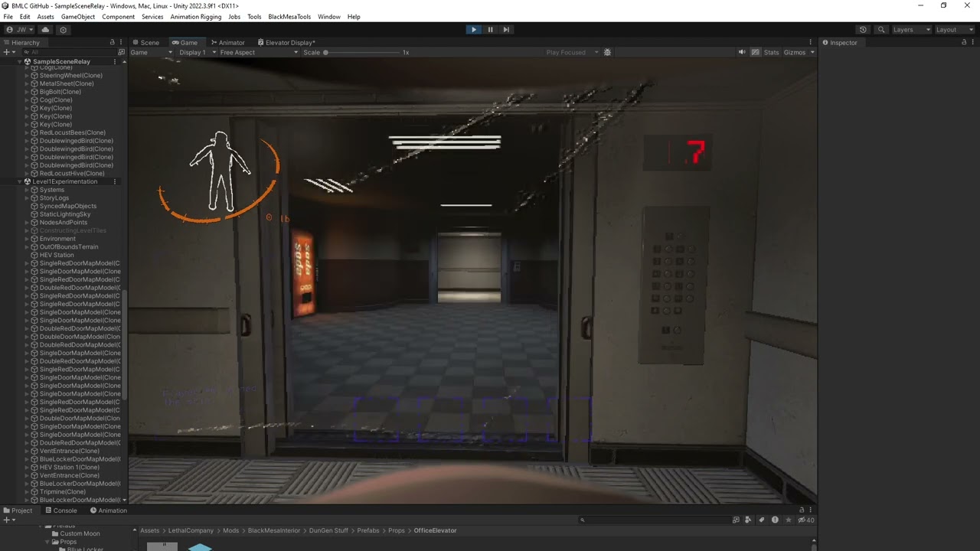The height and width of the screenshot is (551, 980).
Task: Expand the SteeringWheel(Clone) object
Action: (27, 76)
